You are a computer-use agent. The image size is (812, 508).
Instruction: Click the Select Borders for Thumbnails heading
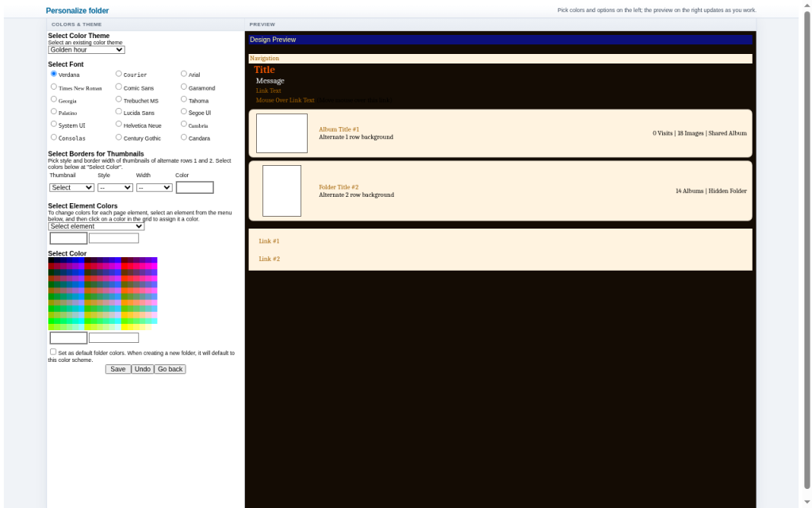click(96, 154)
